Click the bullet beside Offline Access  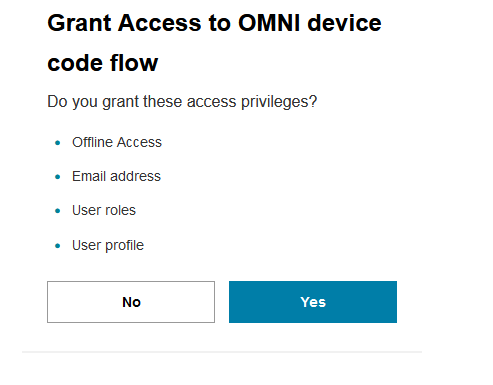(x=58, y=143)
